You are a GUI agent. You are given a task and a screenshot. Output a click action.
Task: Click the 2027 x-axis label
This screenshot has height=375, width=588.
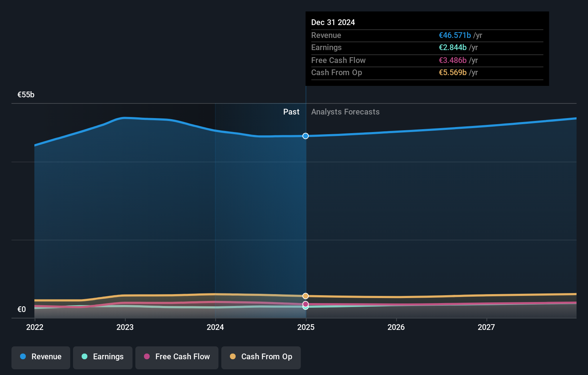point(486,327)
